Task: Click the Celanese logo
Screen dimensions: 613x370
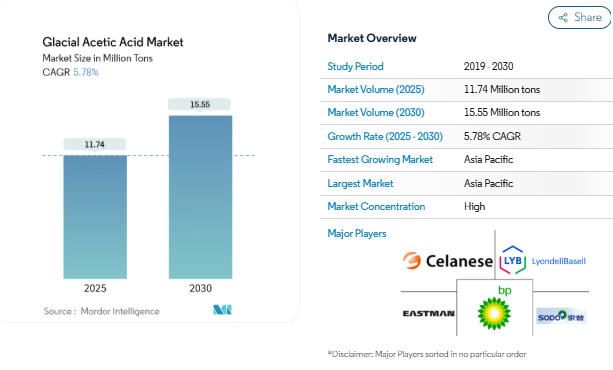Action: point(448,261)
